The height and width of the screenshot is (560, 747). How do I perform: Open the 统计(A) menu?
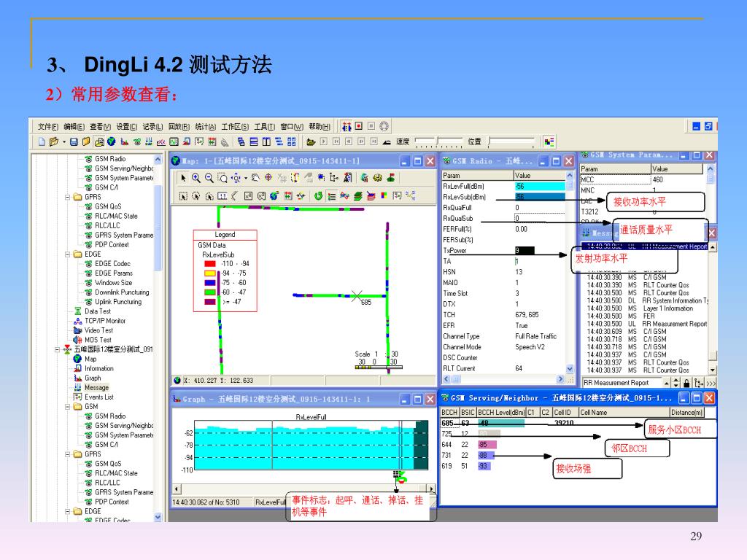click(x=205, y=127)
